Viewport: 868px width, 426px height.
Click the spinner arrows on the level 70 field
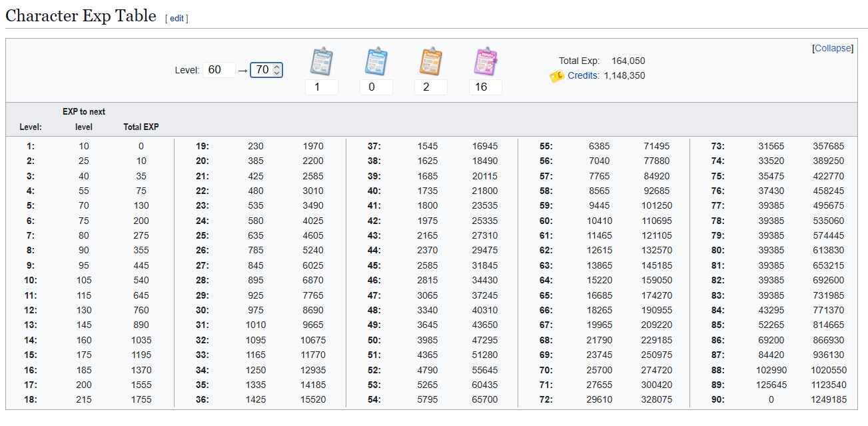coord(277,69)
